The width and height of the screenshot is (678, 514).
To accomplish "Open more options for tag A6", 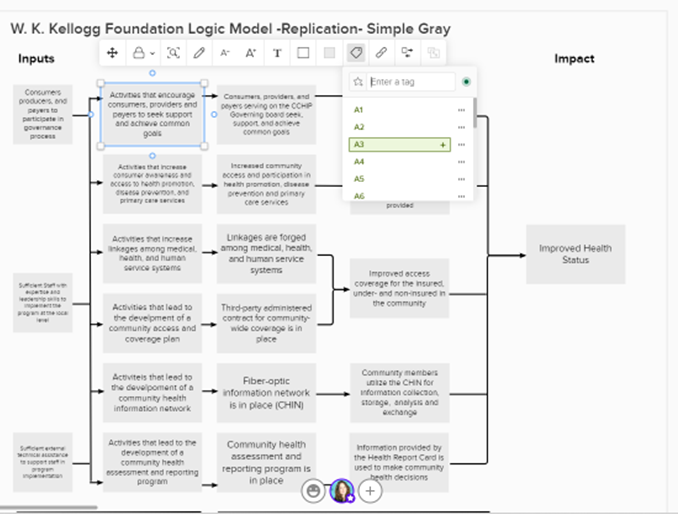I will pos(461,196).
